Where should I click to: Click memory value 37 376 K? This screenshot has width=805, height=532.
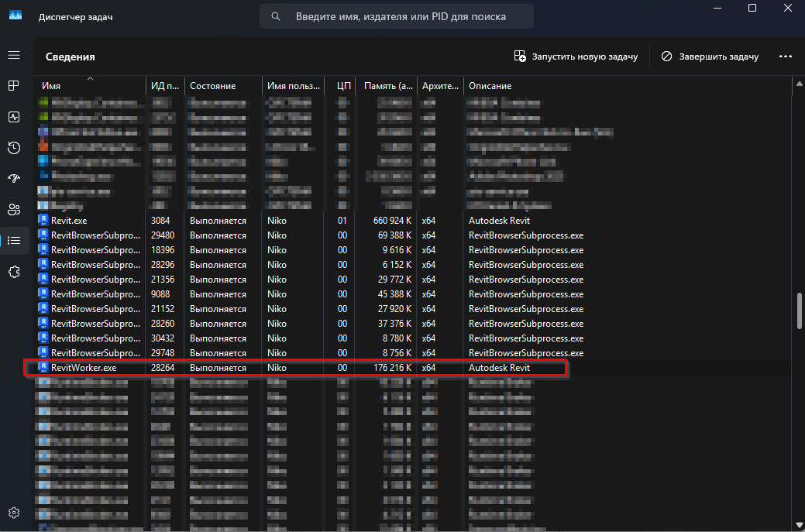click(x=395, y=324)
